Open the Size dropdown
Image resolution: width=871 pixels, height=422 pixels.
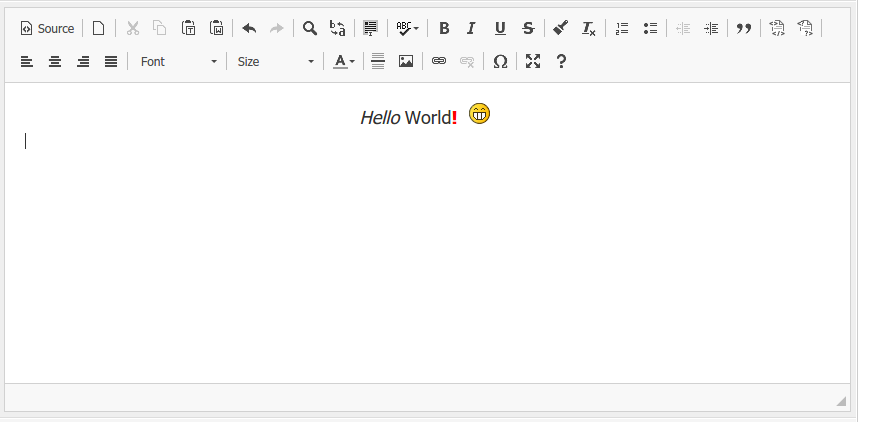point(276,61)
